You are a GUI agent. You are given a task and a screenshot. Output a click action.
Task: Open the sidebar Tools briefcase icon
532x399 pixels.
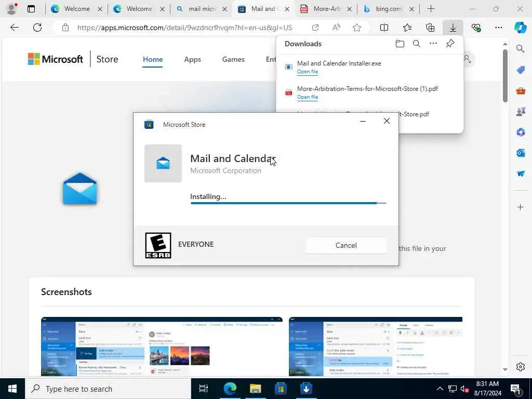pyautogui.click(x=521, y=91)
